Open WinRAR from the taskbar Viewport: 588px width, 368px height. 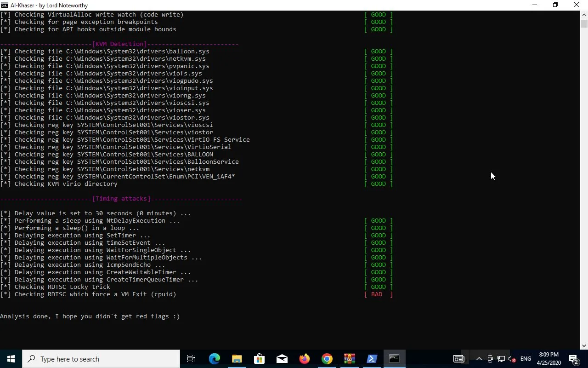pos(349,359)
